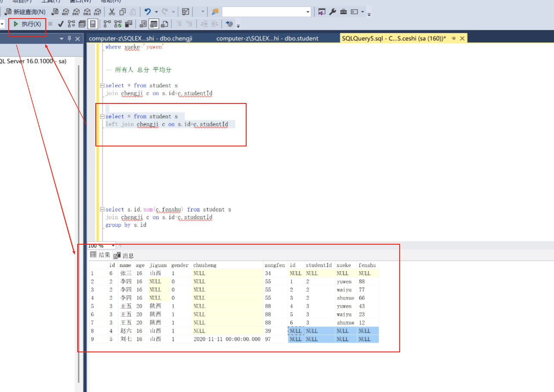Screen dimensions: 554x392
Task: Decrease indent of selected lines
Action: pyautogui.click(x=204, y=24)
